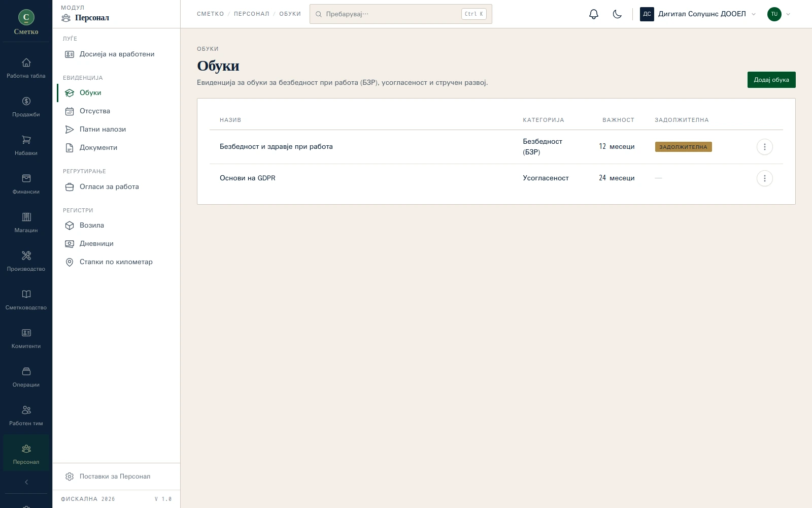The height and width of the screenshot is (508, 812).
Task: Click the ЗАДОЛЖИТЕЛНА badge
Action: pos(683,147)
